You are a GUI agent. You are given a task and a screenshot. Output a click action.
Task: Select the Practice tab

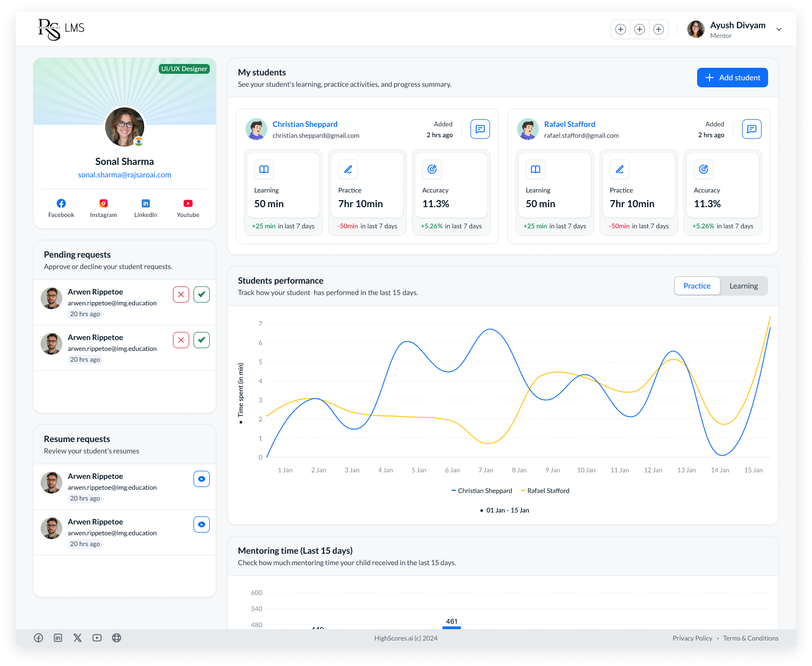pyautogui.click(x=697, y=286)
